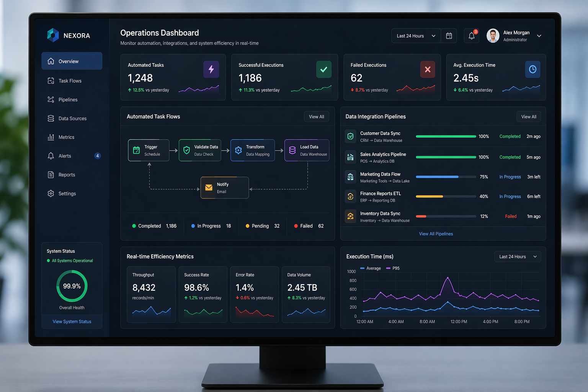
Task: Toggle the P95 legend item in chart
Action: click(x=393, y=268)
